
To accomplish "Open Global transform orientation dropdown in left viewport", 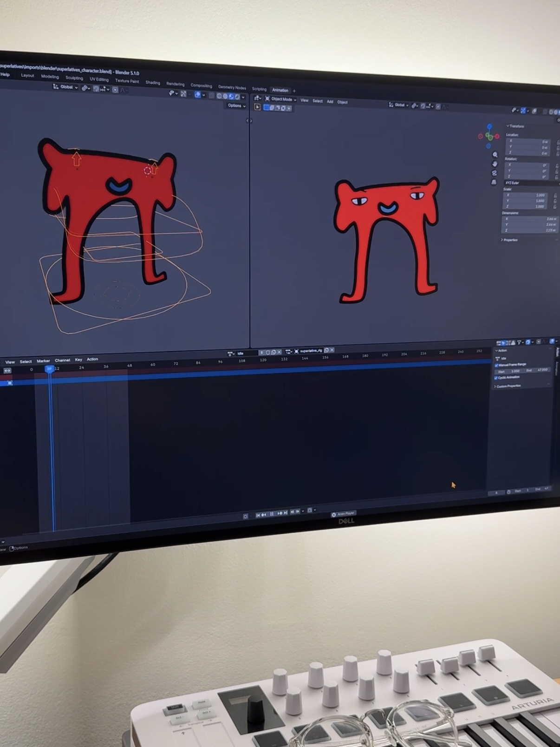I will coord(65,87).
